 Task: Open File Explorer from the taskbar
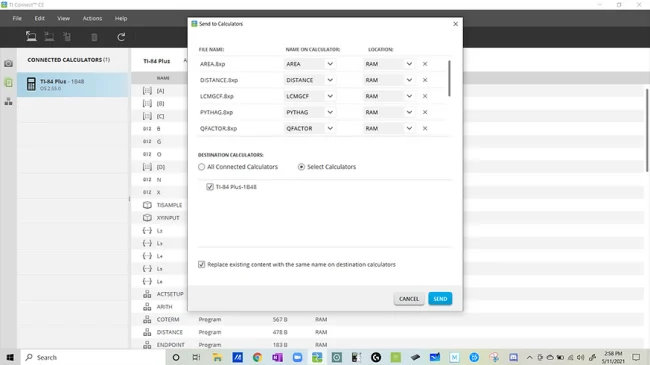click(217, 357)
